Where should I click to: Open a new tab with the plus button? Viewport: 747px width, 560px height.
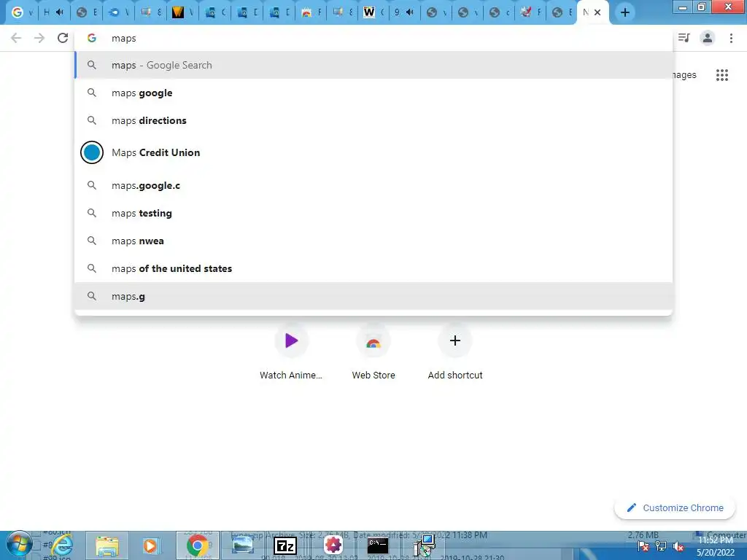625,12
